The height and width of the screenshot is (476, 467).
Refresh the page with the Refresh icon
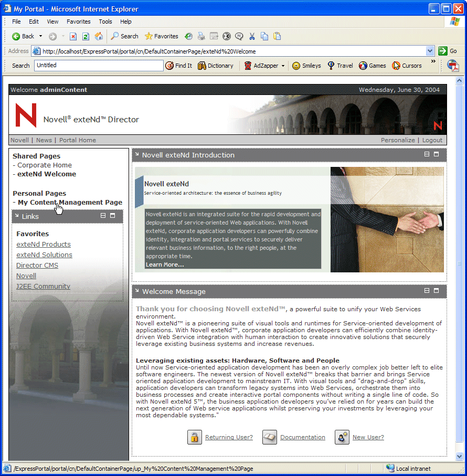click(x=86, y=36)
